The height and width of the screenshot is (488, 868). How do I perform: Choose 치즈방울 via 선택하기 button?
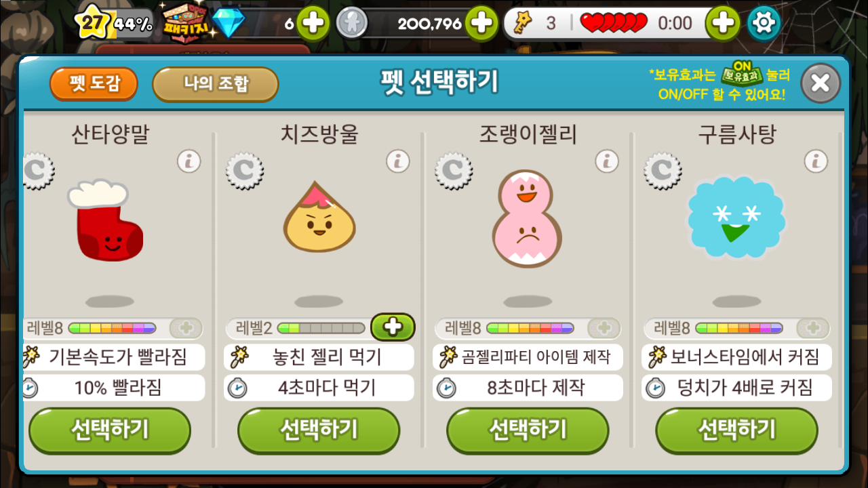(x=319, y=430)
